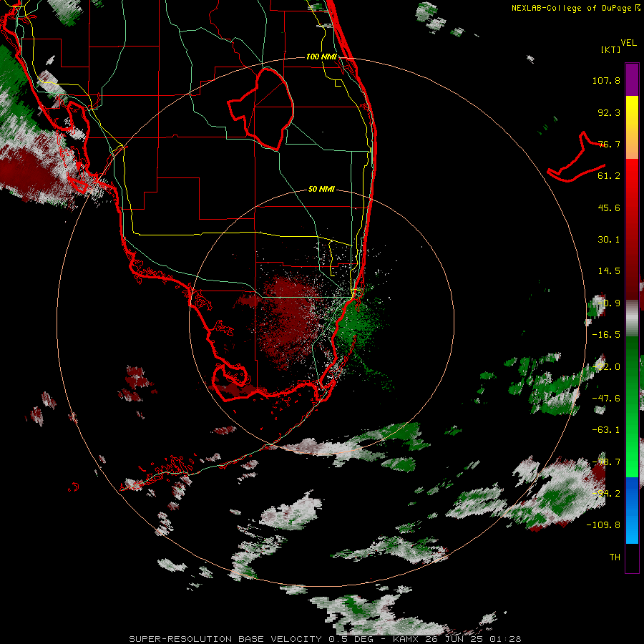Click the 100 NMI range ring label
Viewport: 644px width, 644px height.
coord(321,57)
